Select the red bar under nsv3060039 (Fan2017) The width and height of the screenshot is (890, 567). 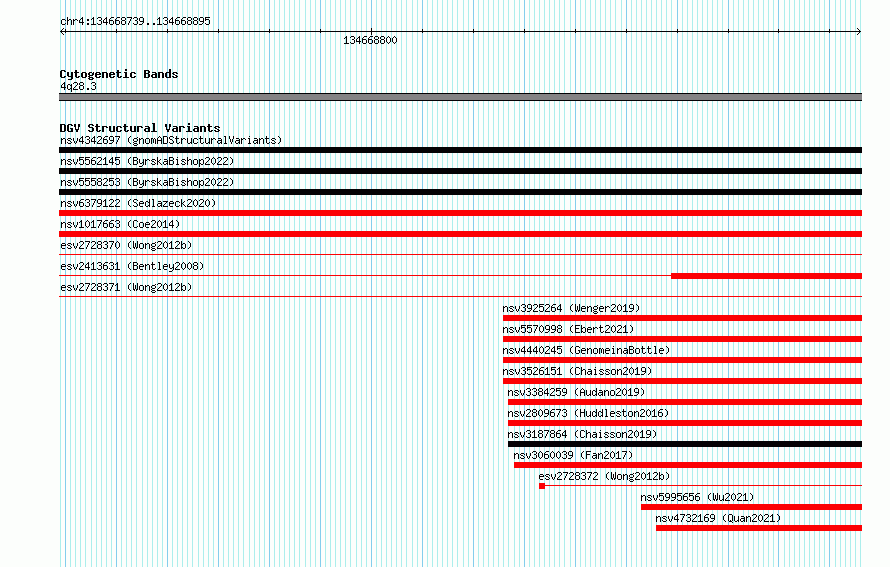coord(688,465)
